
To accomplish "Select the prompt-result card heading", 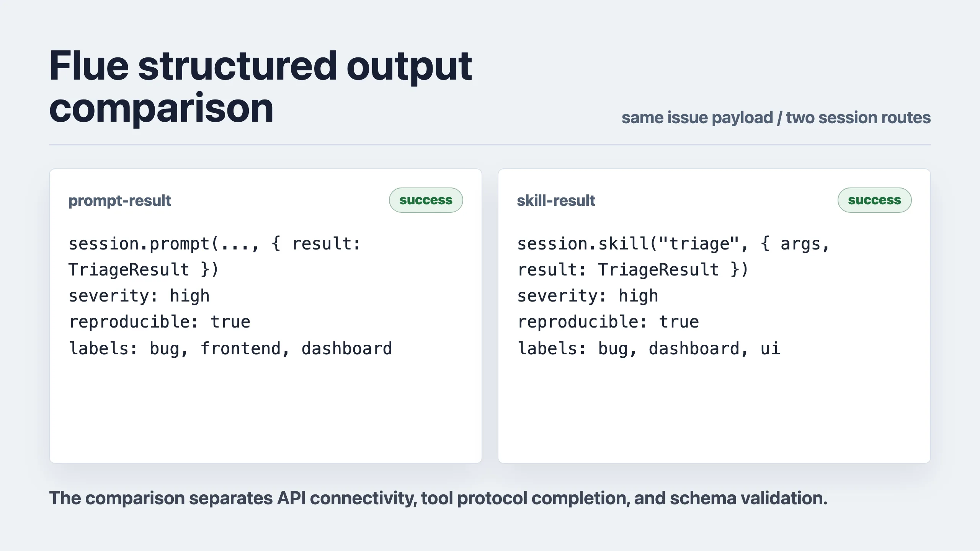I will click(x=119, y=201).
